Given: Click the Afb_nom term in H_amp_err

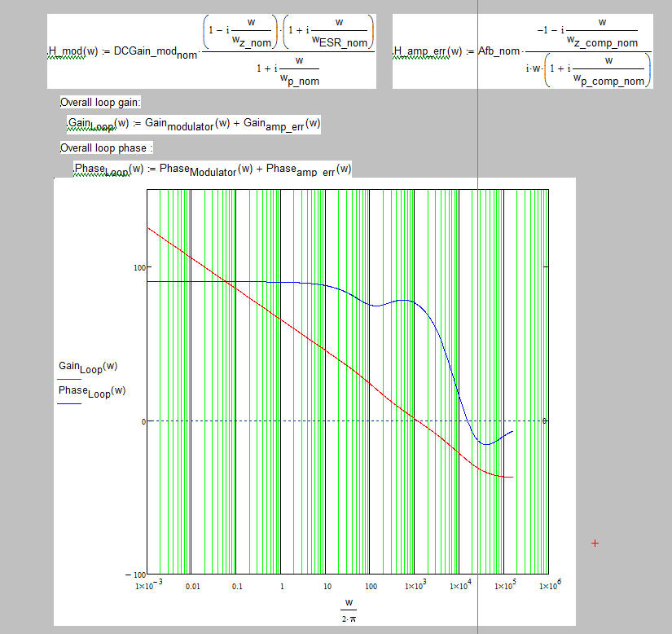Looking at the screenshot, I should (499, 51).
